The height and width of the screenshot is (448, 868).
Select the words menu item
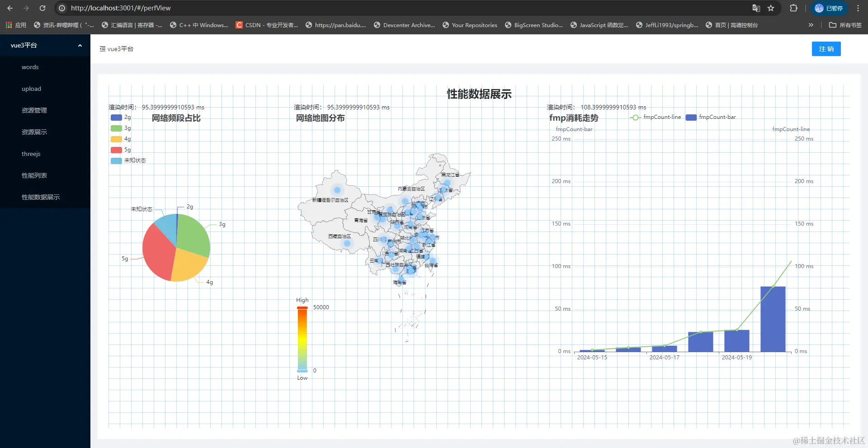[x=45, y=67]
